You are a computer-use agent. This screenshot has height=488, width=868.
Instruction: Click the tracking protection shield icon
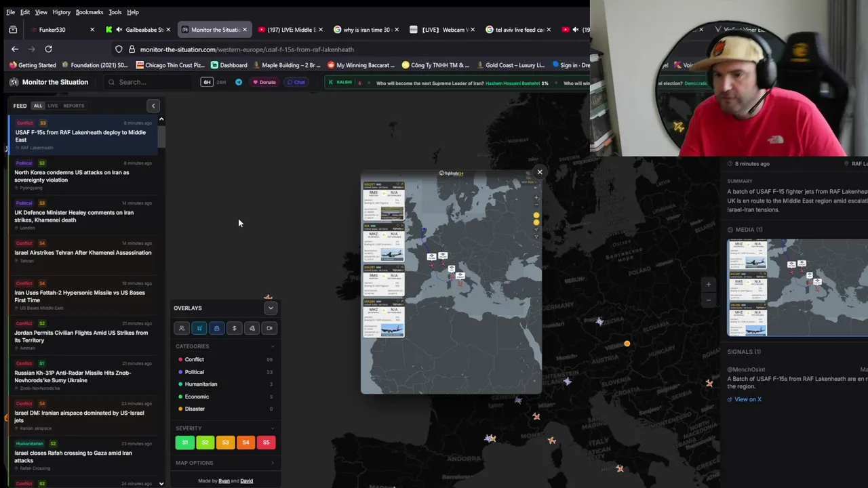[119, 49]
